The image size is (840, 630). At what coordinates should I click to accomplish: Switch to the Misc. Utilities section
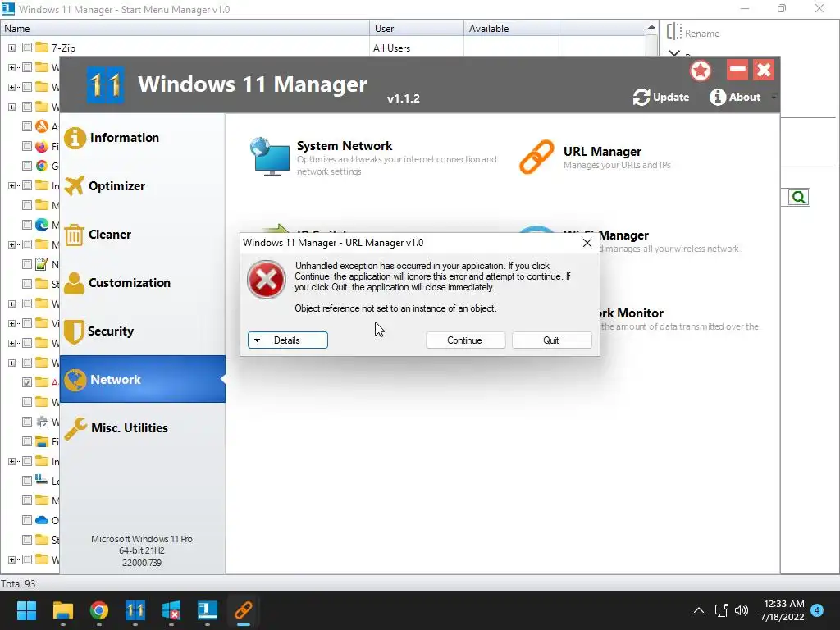click(143, 428)
